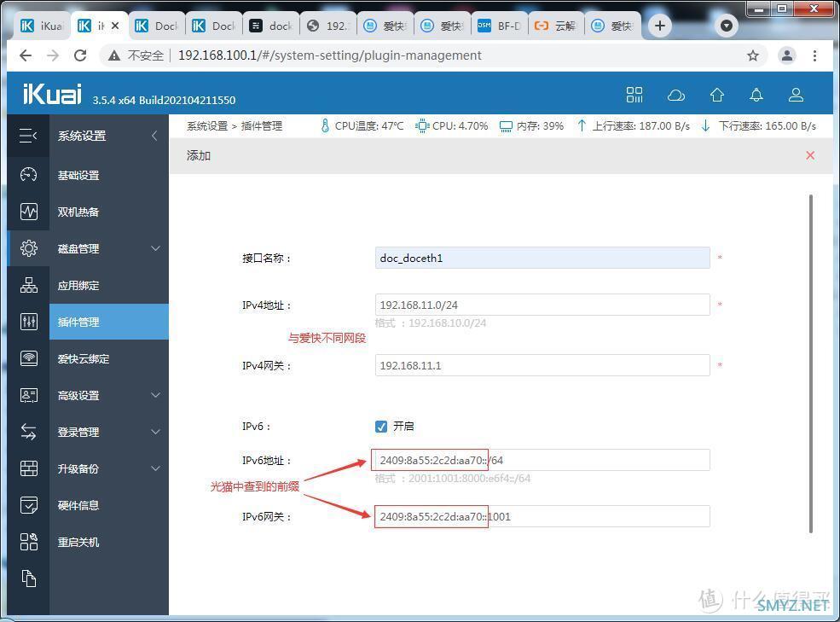Click the firewall brick sidebar icon
The width and height of the screenshot is (840, 622).
click(28, 468)
